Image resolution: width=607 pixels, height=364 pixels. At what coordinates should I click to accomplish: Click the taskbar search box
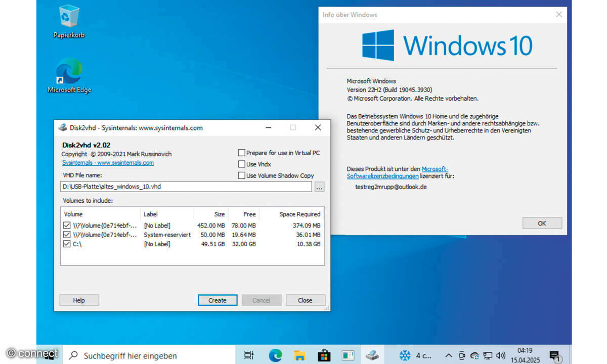tap(149, 355)
